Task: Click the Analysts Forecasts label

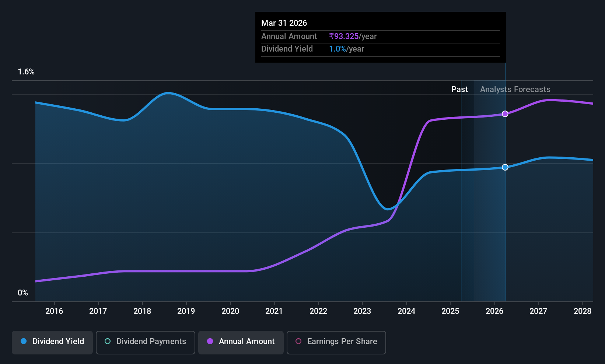Action: click(515, 90)
